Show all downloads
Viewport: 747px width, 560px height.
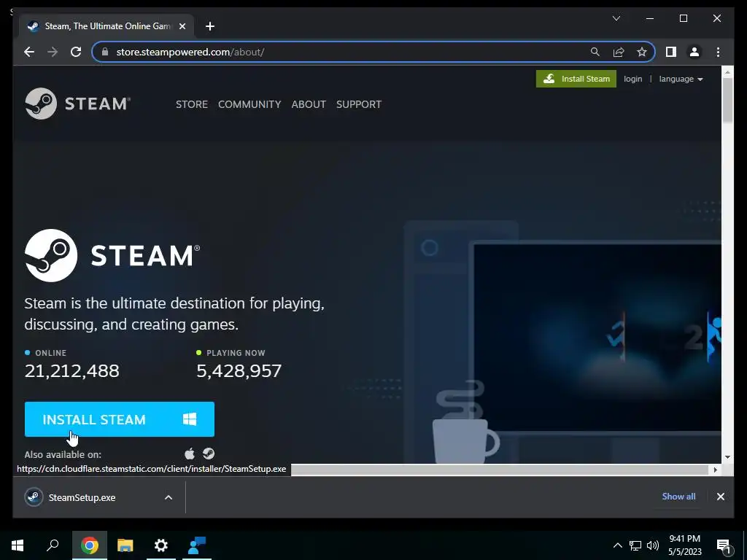click(x=678, y=496)
